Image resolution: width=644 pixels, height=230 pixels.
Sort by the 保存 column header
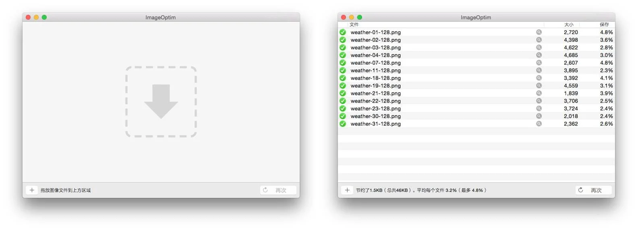pyautogui.click(x=604, y=25)
